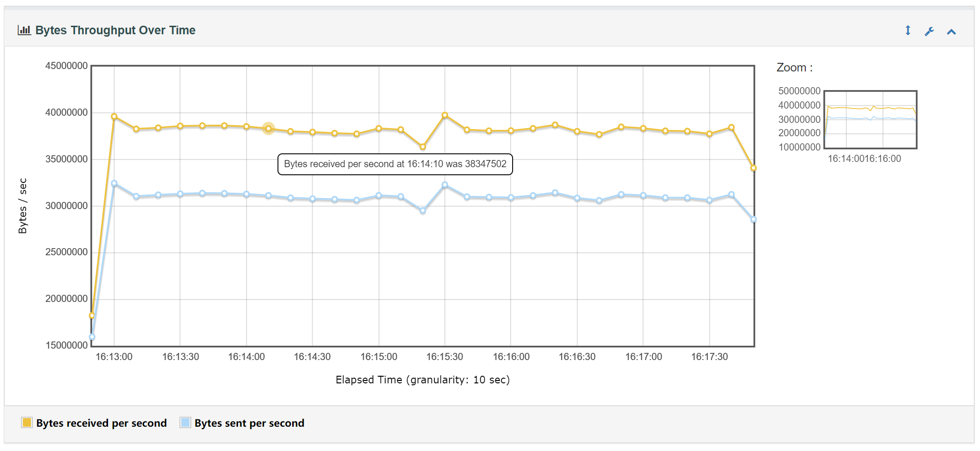Open chart settings wrench icon
The image size is (980, 451).
929,31
